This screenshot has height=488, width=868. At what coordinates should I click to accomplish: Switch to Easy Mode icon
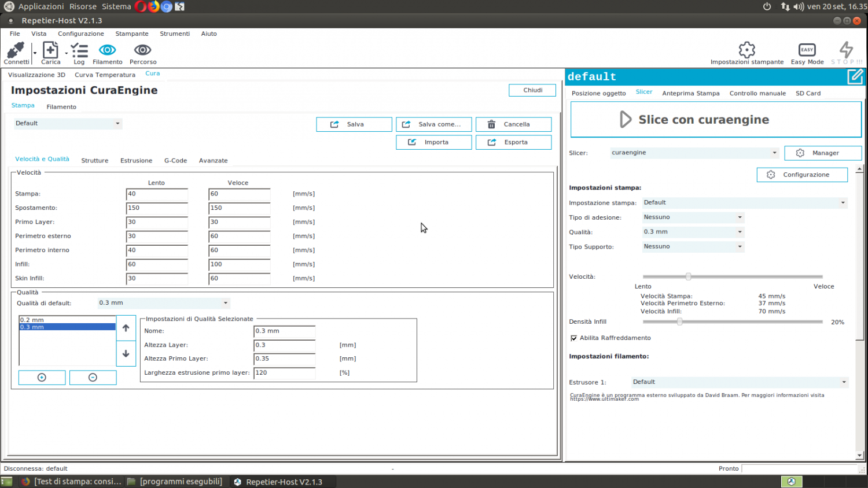pos(807,50)
